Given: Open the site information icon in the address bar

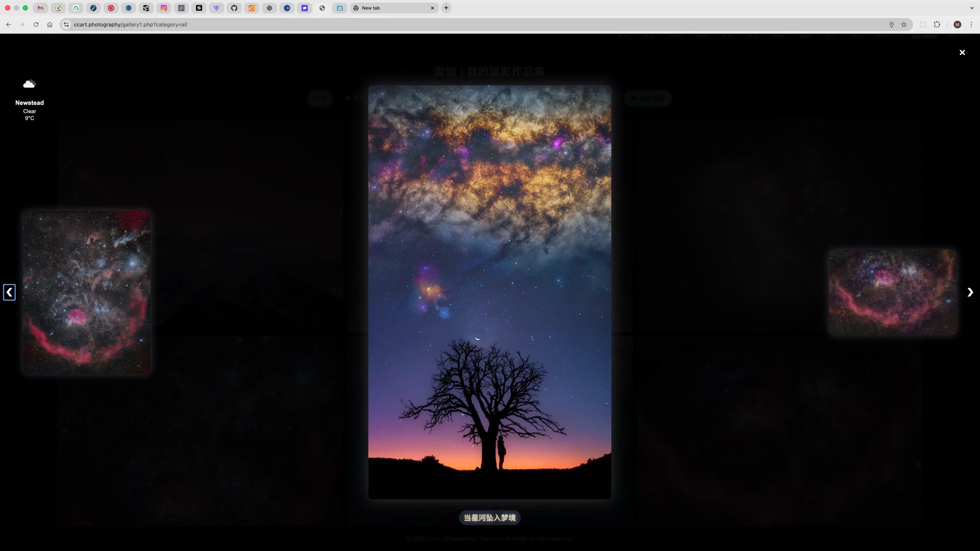Looking at the screenshot, I should (66, 25).
